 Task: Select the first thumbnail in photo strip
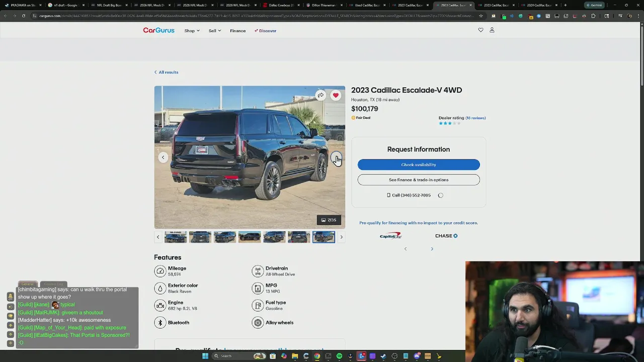click(x=176, y=237)
